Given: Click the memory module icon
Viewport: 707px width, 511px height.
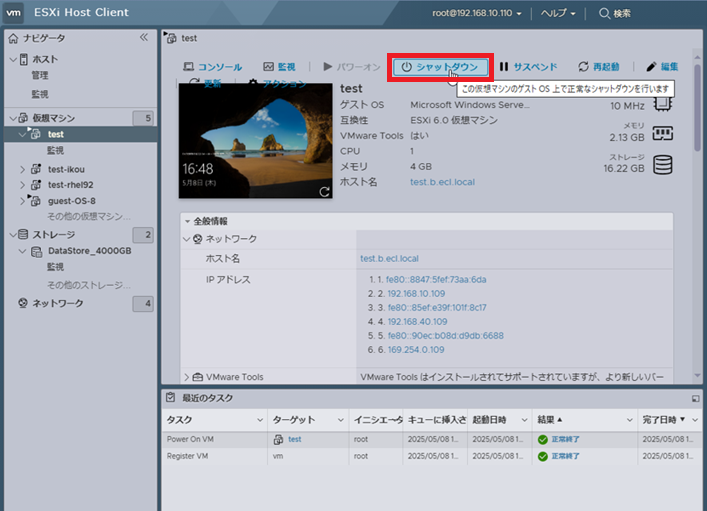Looking at the screenshot, I should 662,133.
